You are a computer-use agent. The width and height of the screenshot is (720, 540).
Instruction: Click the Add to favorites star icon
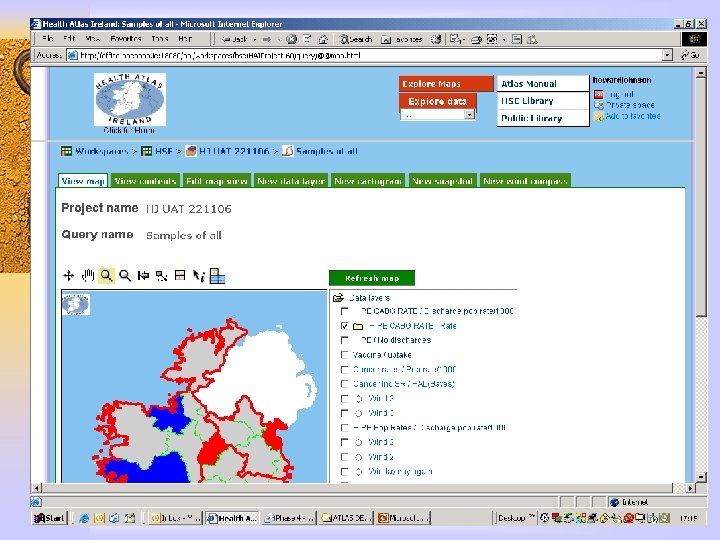point(599,117)
